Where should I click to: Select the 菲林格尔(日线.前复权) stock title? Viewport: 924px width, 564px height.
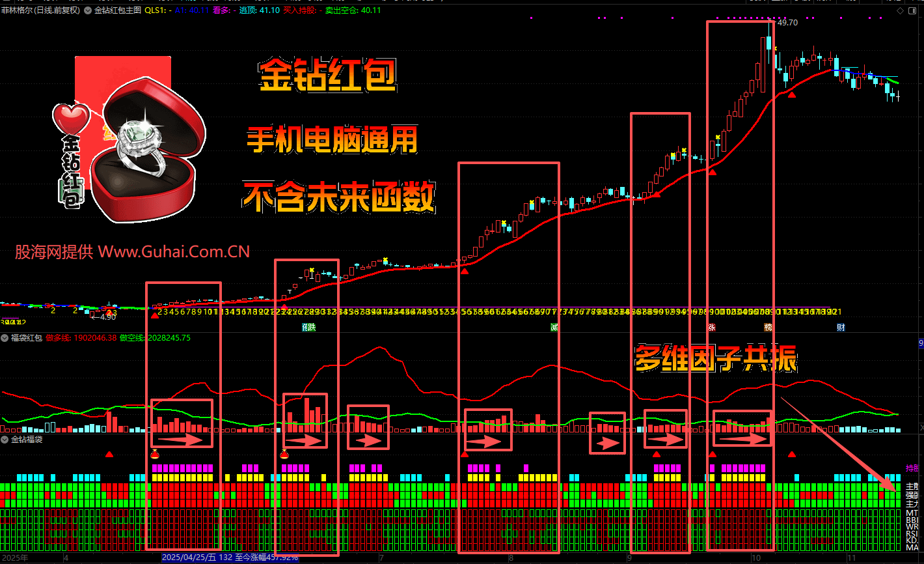tap(41, 10)
